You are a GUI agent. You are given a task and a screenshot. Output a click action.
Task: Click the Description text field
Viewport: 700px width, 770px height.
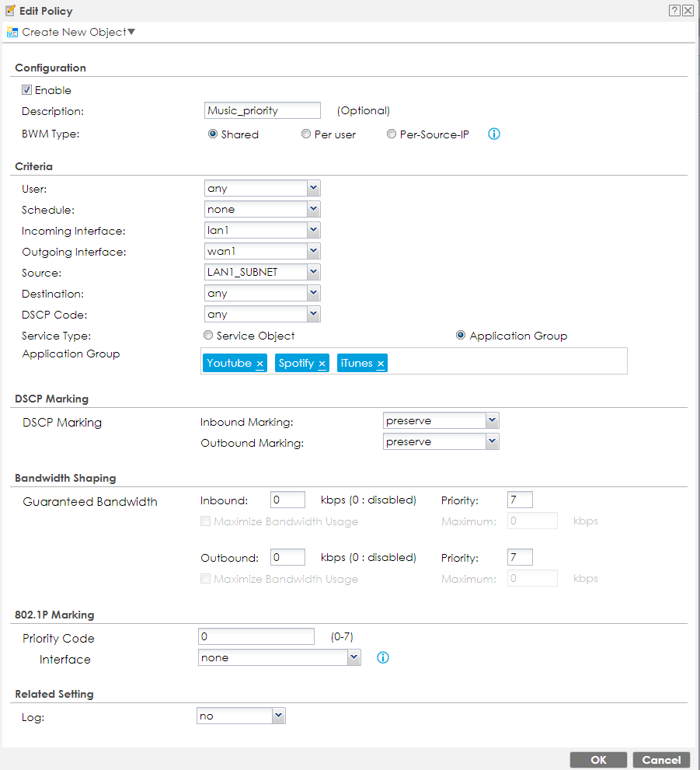click(262, 110)
